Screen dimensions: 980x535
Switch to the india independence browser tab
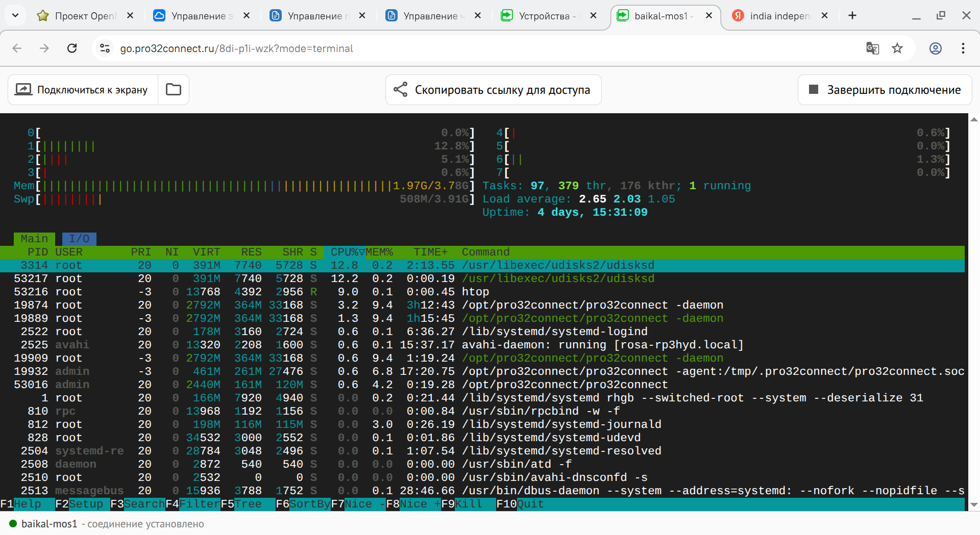pyautogui.click(x=778, y=16)
